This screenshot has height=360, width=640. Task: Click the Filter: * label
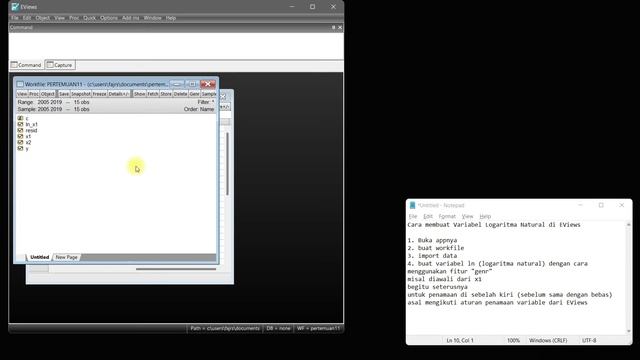(206, 102)
